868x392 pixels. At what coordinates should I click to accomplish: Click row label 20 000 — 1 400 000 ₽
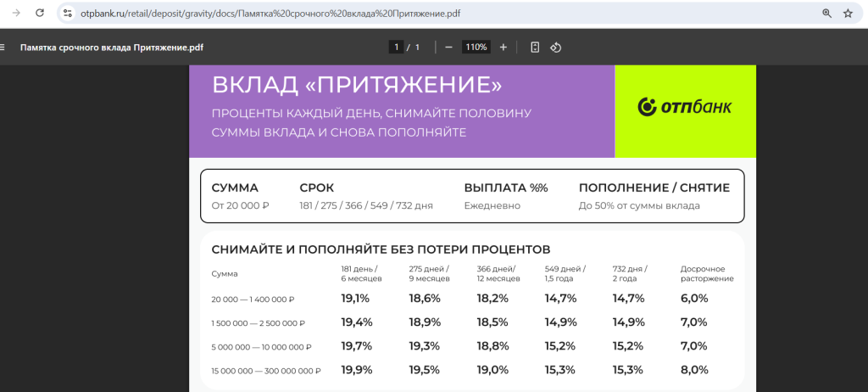(253, 300)
